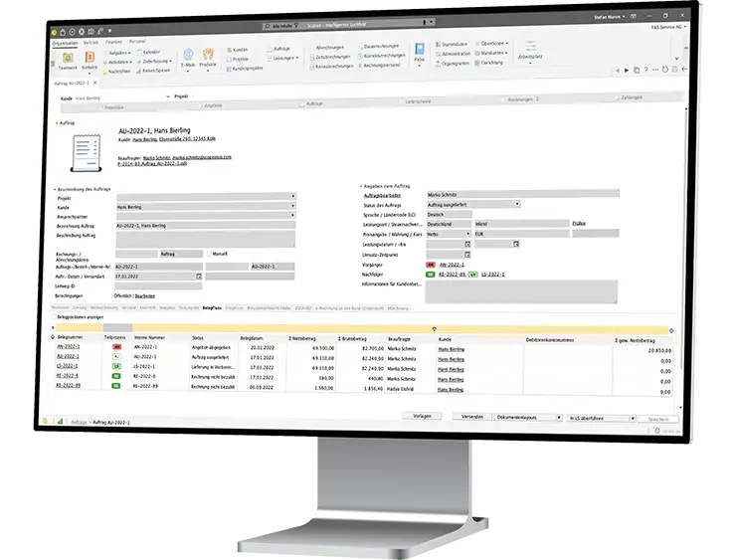Click the home icon in quick access bar

(63, 32)
